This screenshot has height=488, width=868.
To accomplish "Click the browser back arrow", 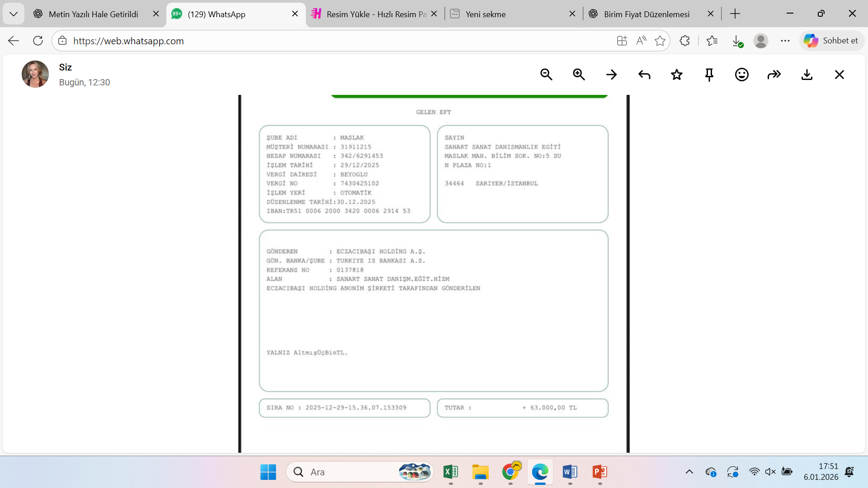I will (14, 41).
